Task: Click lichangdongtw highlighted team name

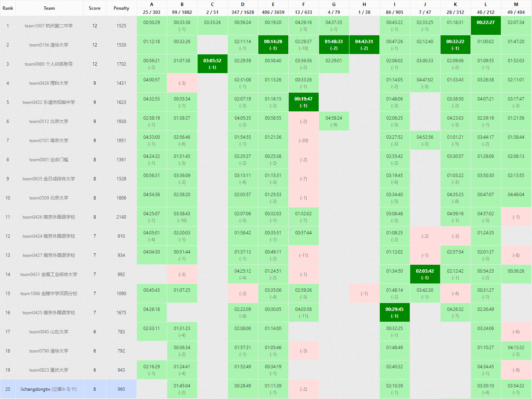Action: [x=49, y=389]
